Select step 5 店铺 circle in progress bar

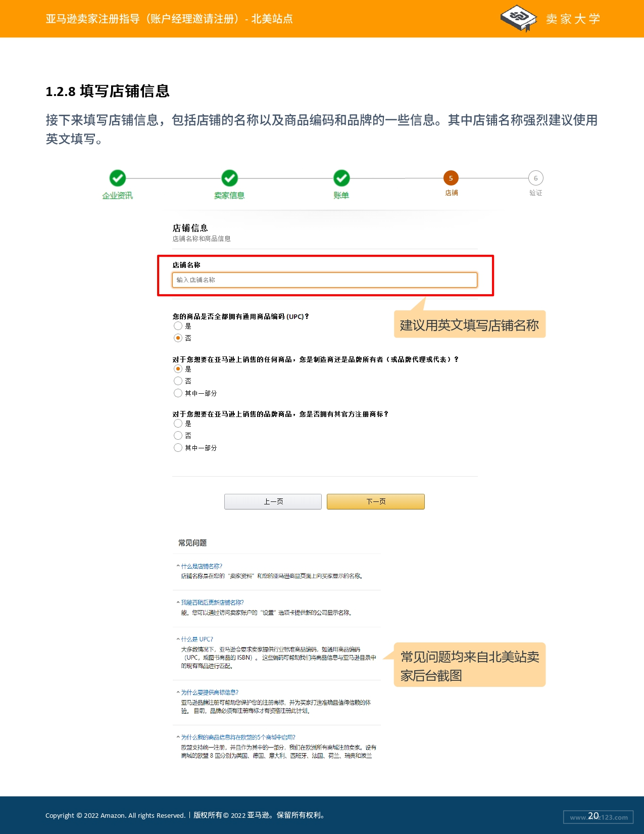451,178
